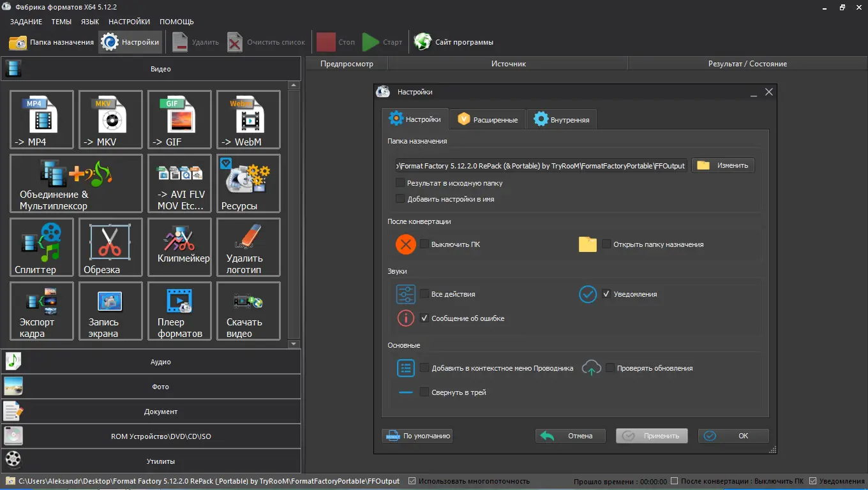
Task: Enable Результат в исходную папку checkbox
Action: 400,183
